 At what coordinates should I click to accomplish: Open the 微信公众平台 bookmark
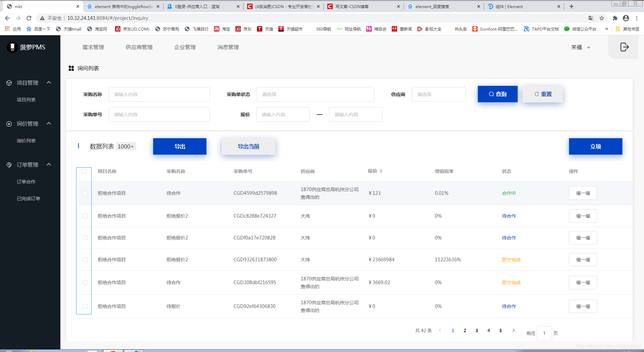[x=580, y=29]
